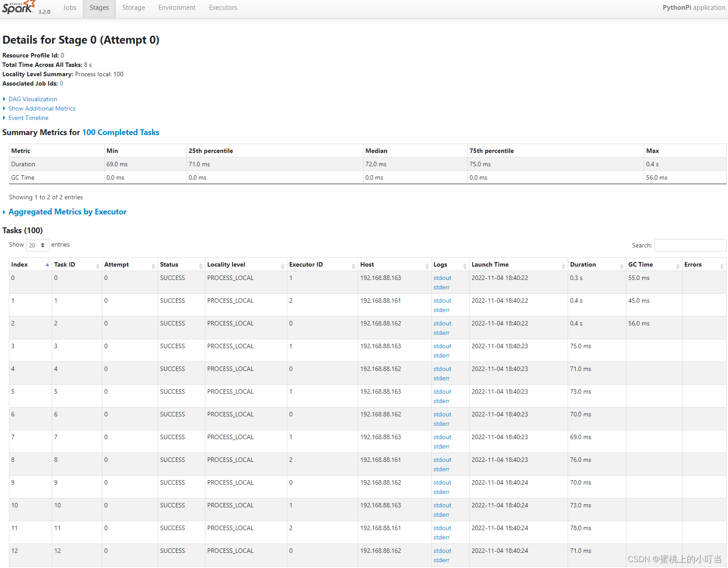728x568 pixels.
Task: Expand Show Additional Metrics
Action: [42, 108]
